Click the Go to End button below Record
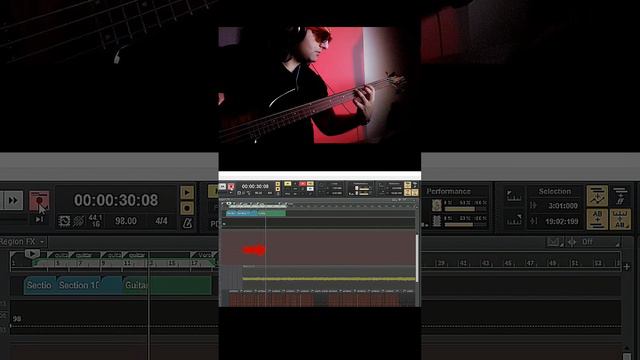The width and height of the screenshot is (640, 360). pyautogui.click(x=39, y=220)
